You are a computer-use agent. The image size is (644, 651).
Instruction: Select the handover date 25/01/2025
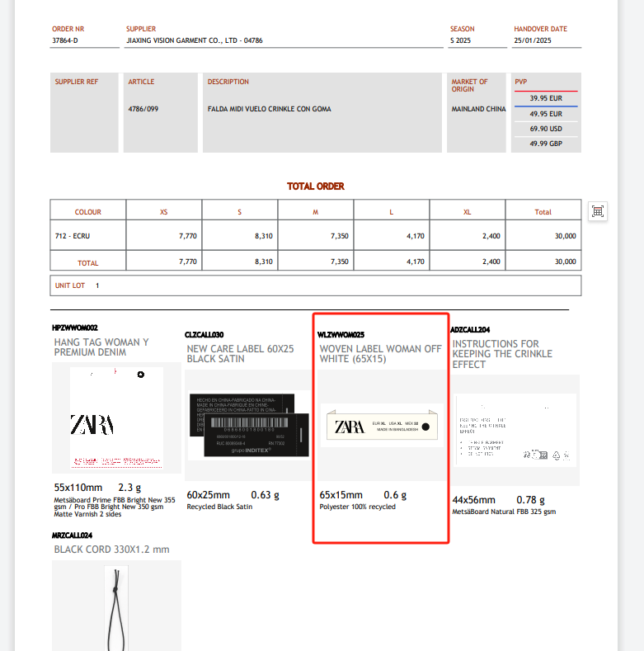[533, 40]
